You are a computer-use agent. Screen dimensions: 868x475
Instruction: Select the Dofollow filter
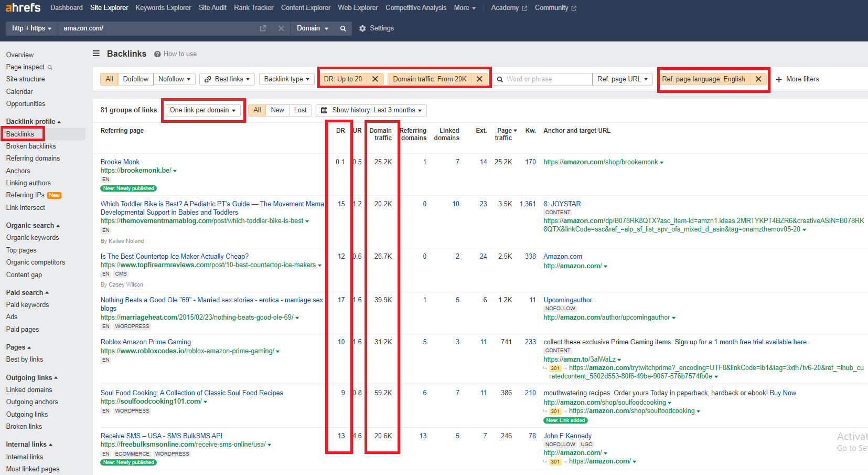tap(136, 79)
